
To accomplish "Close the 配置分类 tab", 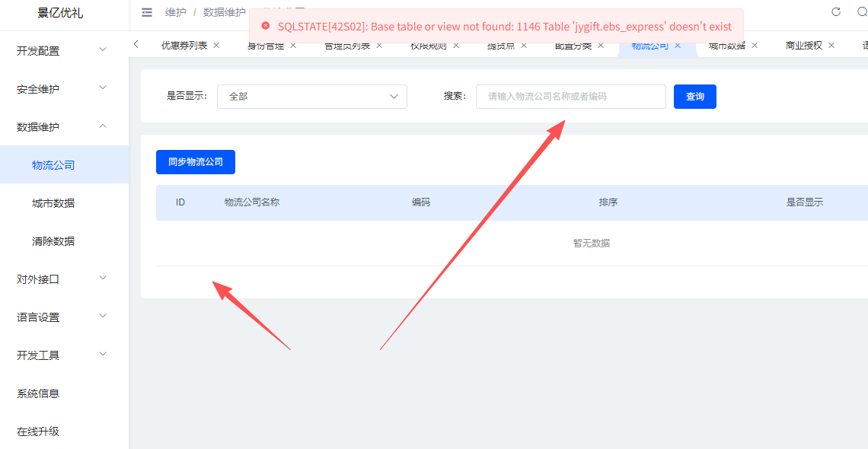I will pos(601,46).
